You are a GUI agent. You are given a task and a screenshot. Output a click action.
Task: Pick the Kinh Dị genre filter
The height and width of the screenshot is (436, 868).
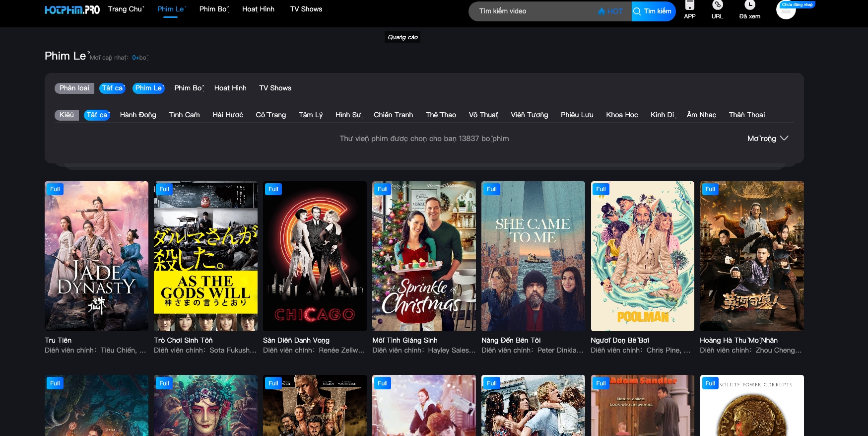point(663,115)
